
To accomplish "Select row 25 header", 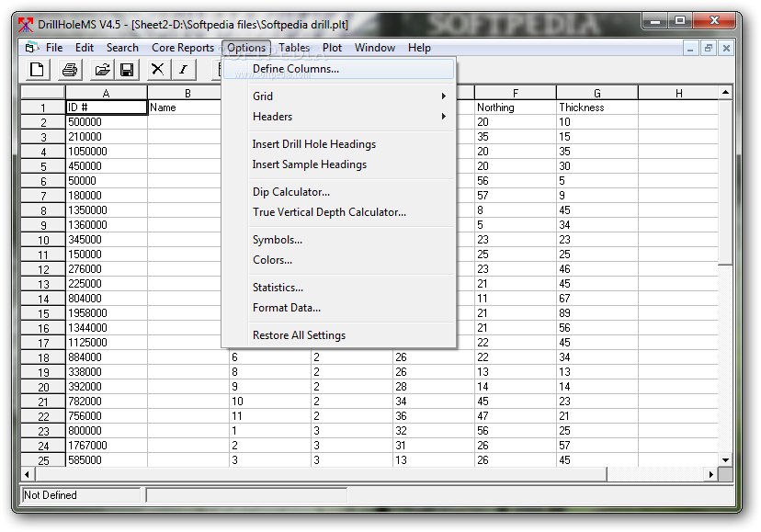I will [x=43, y=460].
